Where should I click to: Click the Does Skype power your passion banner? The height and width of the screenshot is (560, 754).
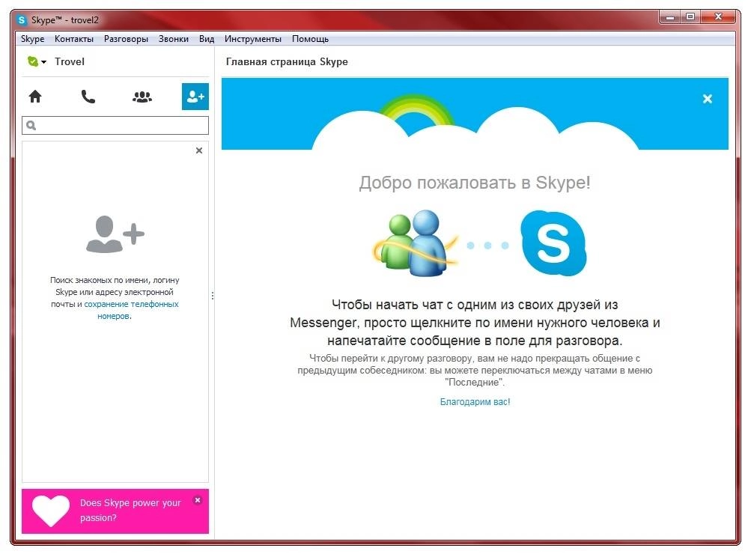115,511
